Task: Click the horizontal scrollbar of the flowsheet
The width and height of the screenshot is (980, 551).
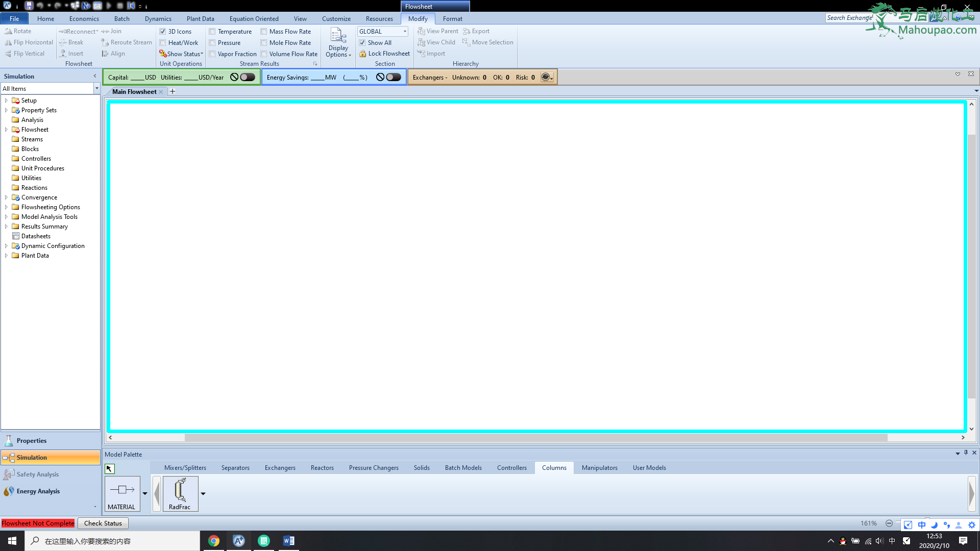Action: [x=536, y=438]
